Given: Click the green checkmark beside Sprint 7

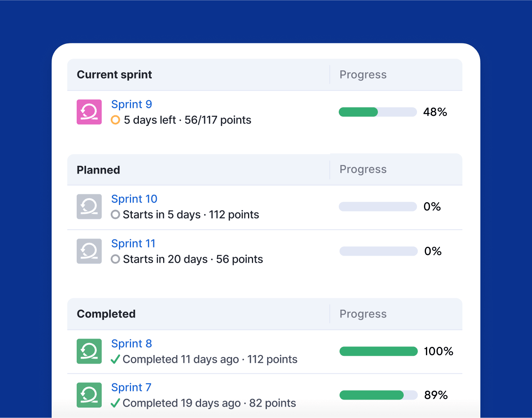Looking at the screenshot, I should 115,403.
